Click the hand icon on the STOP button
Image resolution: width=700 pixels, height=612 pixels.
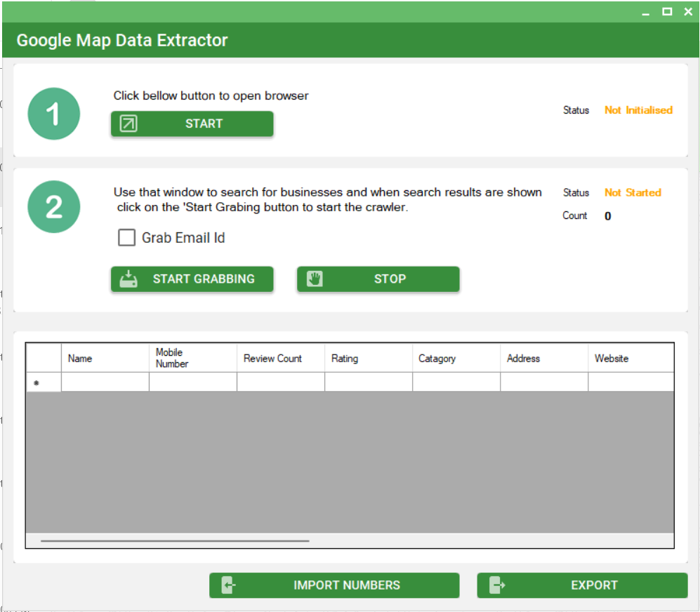point(315,279)
